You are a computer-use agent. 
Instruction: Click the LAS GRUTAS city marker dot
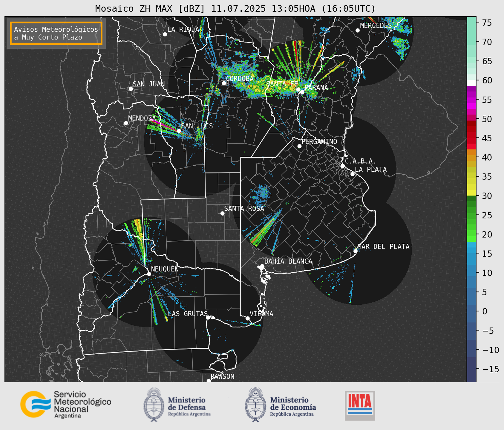tap(208, 318)
